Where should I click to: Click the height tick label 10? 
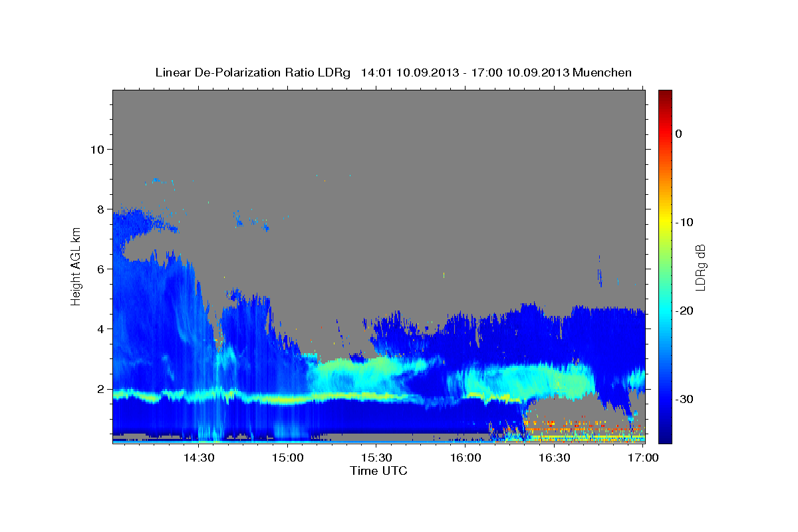96,149
